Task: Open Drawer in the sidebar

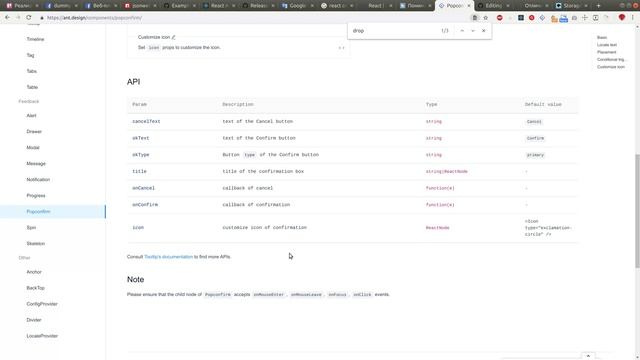Action: (x=34, y=131)
